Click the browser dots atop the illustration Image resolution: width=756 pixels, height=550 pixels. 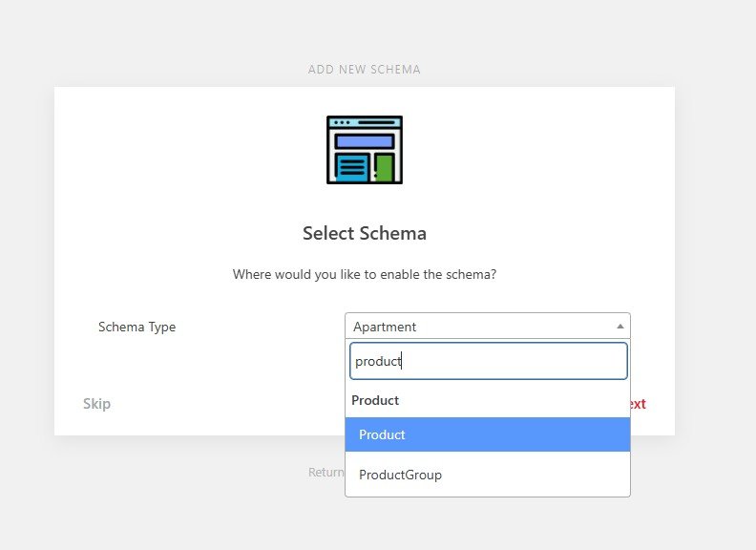[x=342, y=122]
